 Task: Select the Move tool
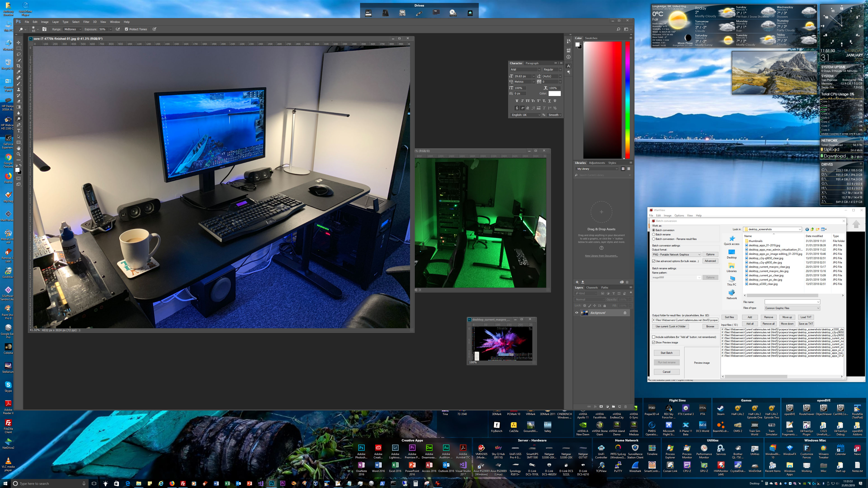[x=19, y=43]
